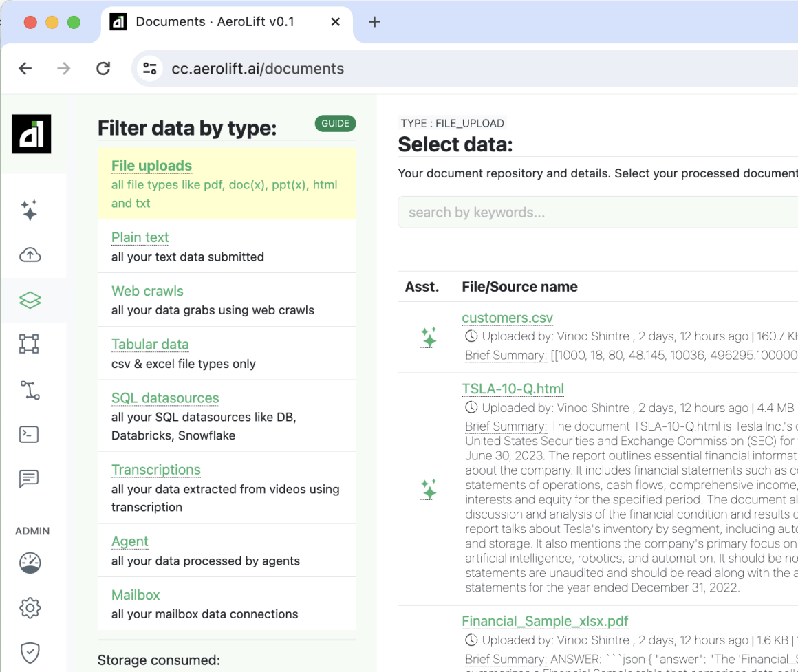Click 'all your data processed by agents' text
Image resolution: width=798 pixels, height=672 pixels.
206,561
